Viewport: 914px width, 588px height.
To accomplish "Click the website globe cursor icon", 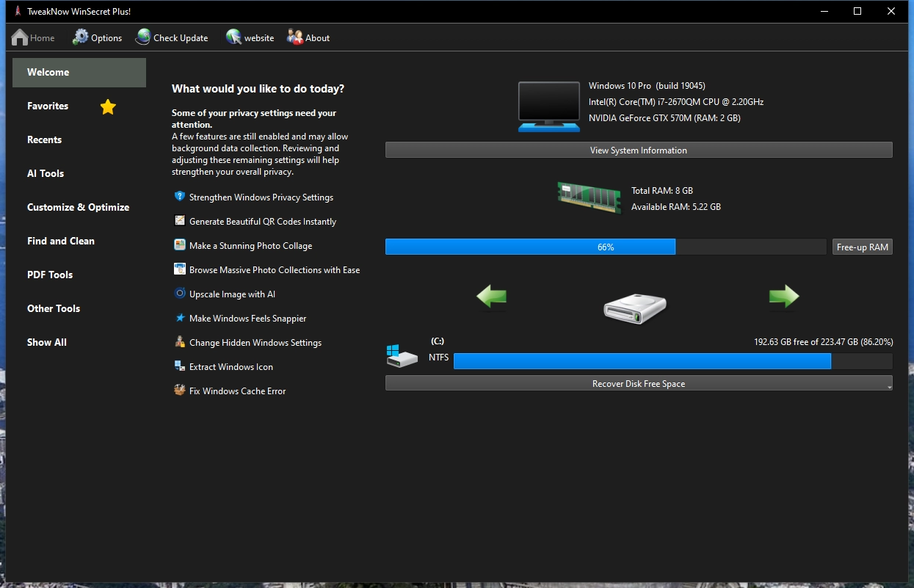I will [233, 37].
